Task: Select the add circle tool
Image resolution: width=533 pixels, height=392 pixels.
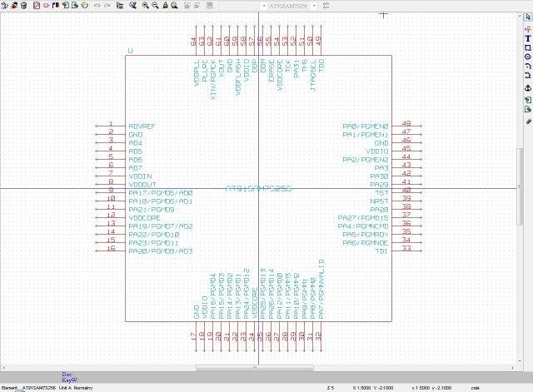Action: point(527,57)
